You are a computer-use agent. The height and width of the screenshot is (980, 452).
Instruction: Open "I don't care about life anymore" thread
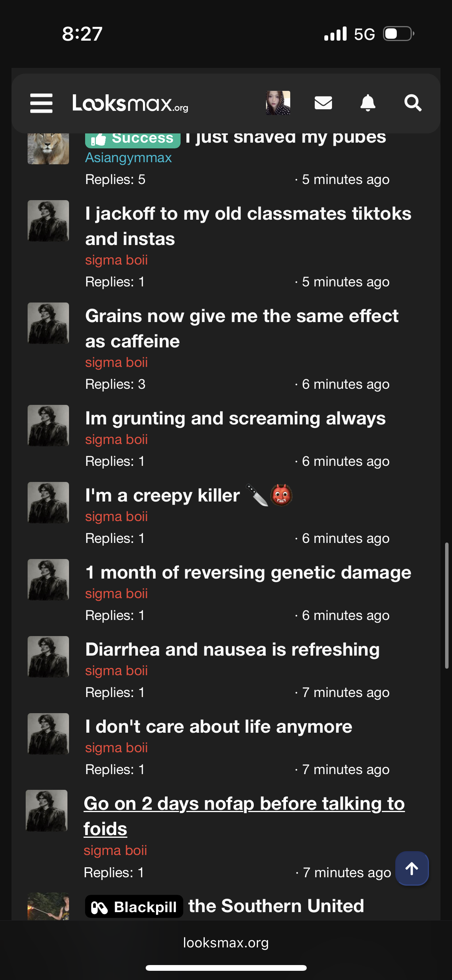point(219,727)
